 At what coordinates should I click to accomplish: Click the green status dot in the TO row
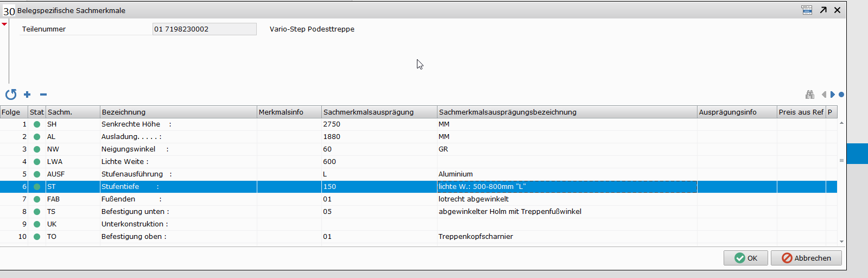point(37,237)
